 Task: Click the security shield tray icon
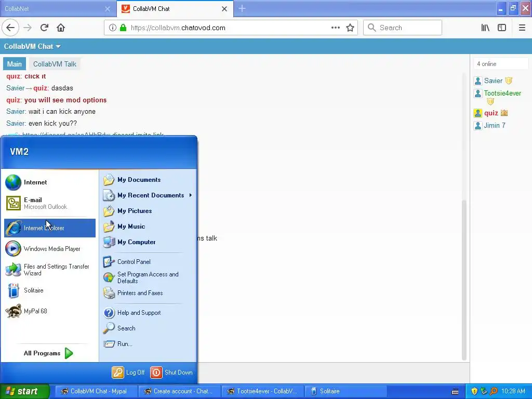tap(474, 391)
